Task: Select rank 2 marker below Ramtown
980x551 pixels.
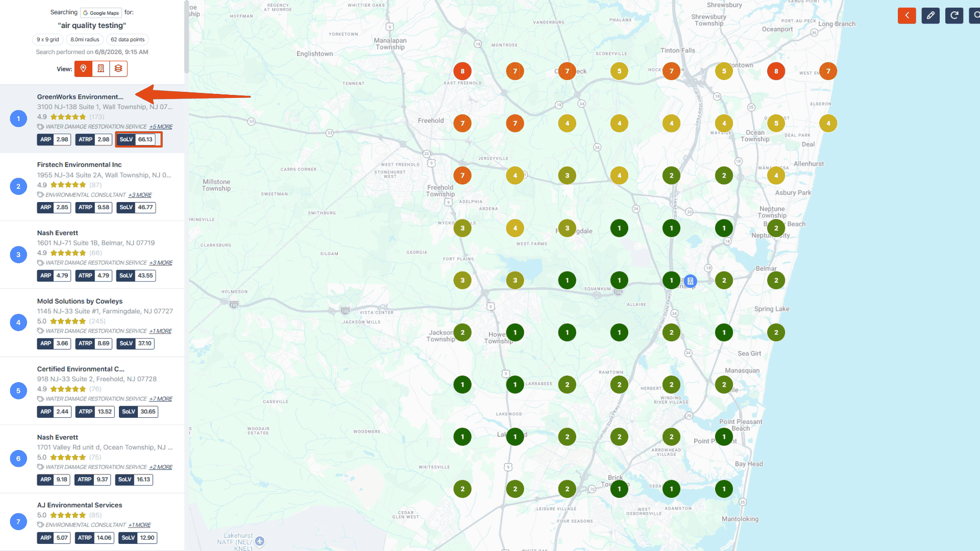Action: 619,385
